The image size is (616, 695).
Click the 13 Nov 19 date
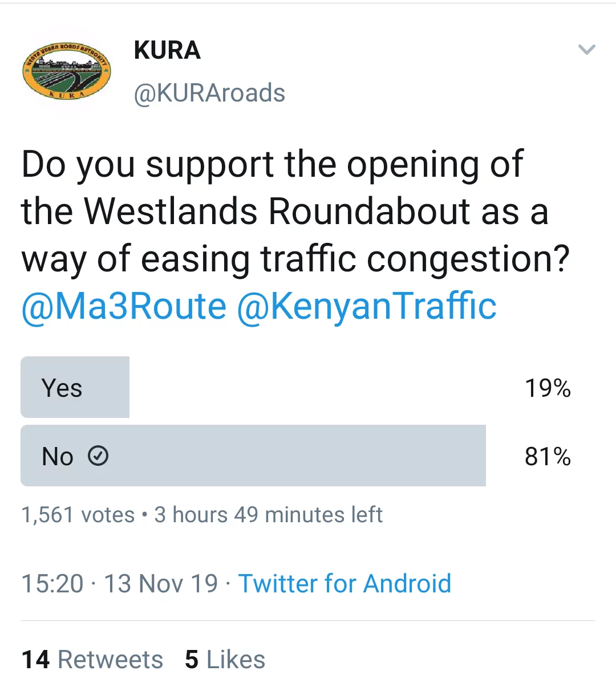click(x=161, y=584)
